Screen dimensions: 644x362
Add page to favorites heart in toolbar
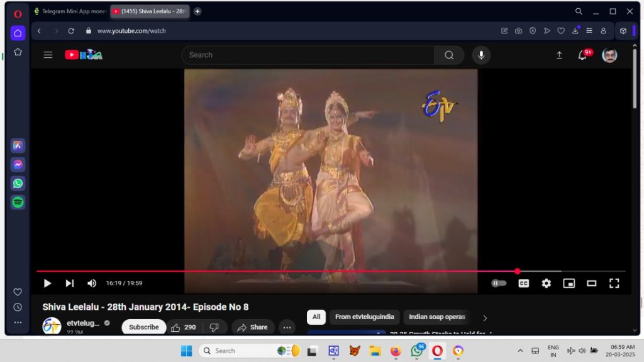[560, 31]
